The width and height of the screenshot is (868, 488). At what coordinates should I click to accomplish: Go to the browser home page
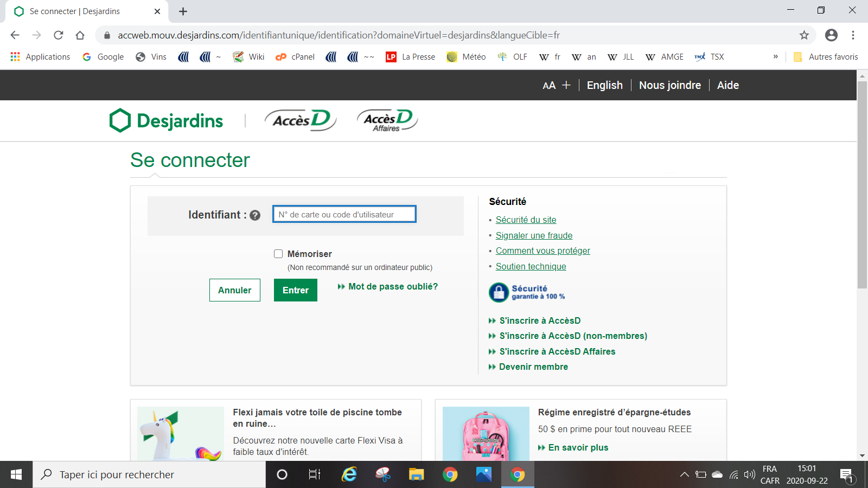click(80, 35)
